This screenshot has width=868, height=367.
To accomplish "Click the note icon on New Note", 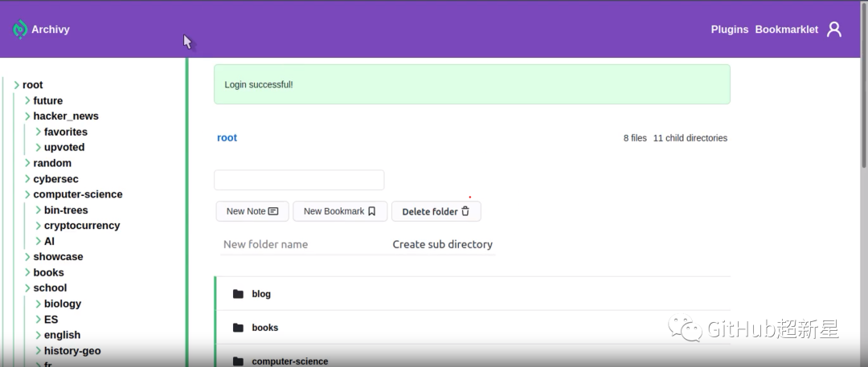I will (x=273, y=211).
